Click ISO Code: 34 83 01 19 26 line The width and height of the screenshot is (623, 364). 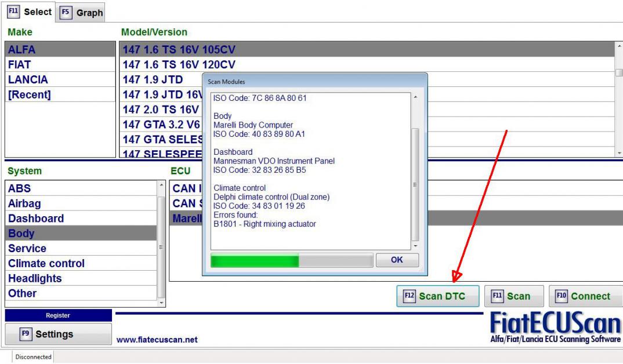click(259, 206)
